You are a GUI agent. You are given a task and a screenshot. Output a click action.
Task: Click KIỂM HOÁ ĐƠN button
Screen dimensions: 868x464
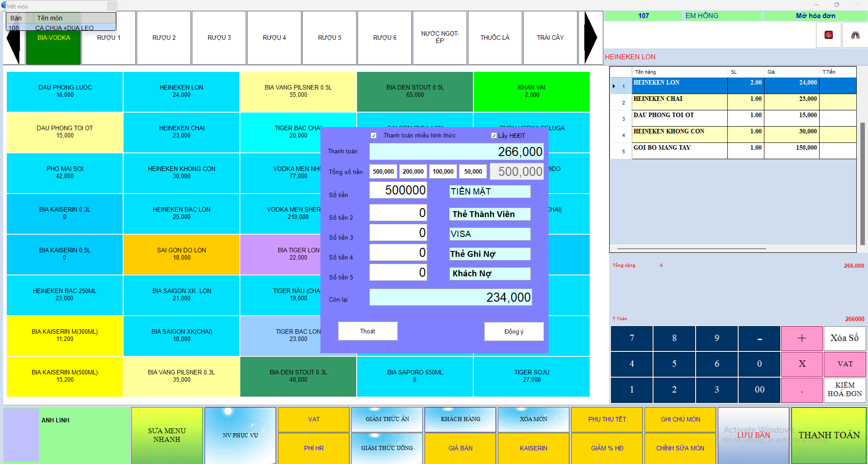tap(844, 390)
